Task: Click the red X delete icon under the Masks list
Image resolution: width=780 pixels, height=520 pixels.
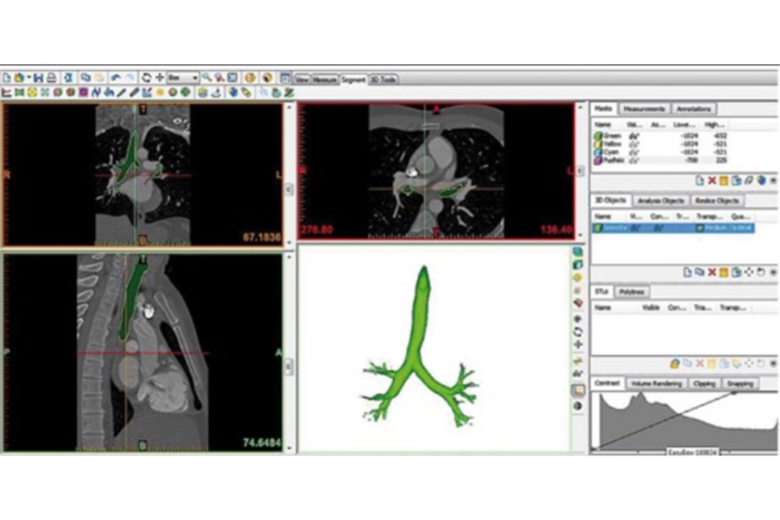Action: pos(712,181)
